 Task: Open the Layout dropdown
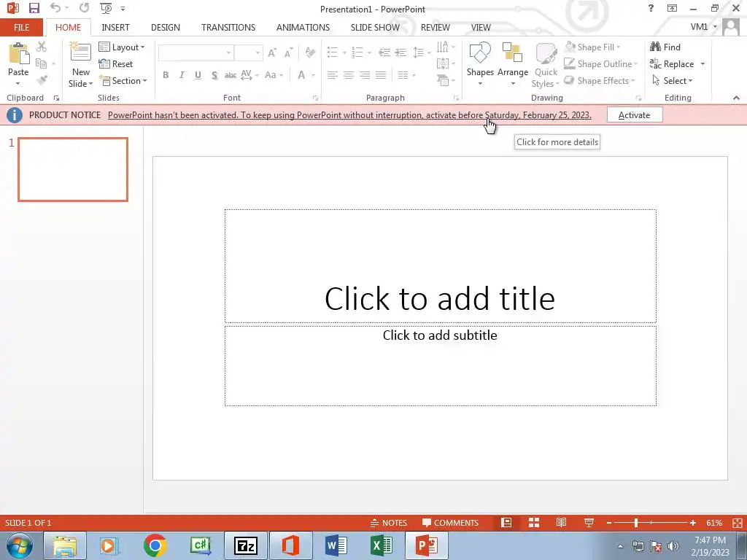[122, 47]
